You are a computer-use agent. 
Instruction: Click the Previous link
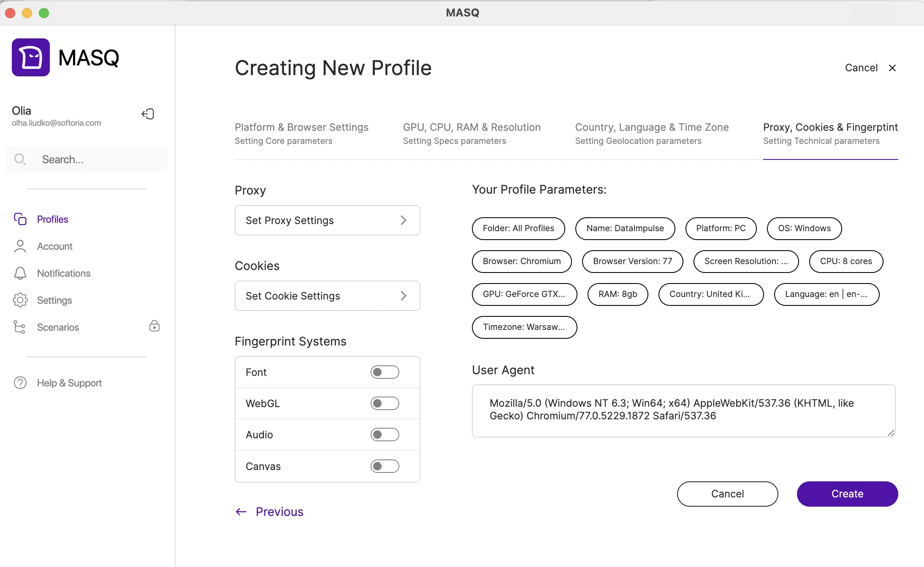(279, 512)
